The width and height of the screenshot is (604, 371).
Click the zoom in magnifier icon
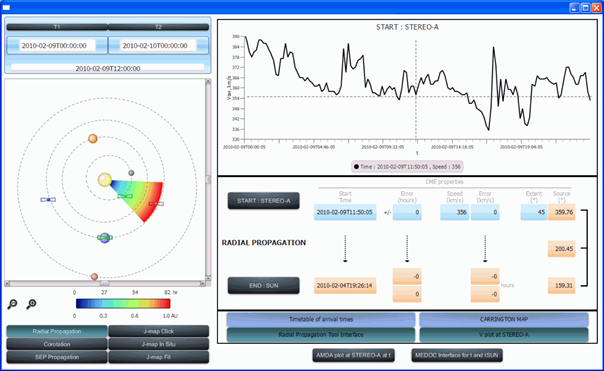[31, 304]
